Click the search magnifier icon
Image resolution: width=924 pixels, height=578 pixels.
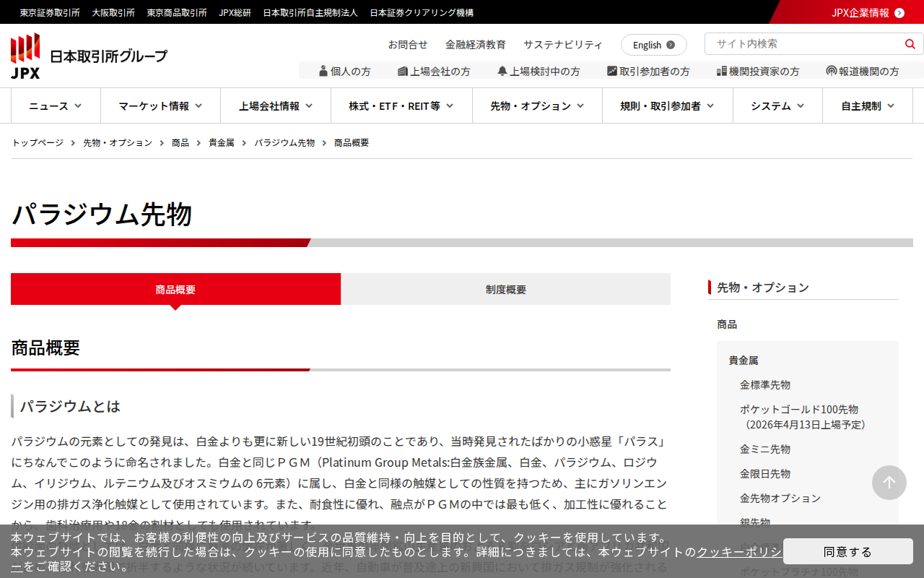pyautogui.click(x=910, y=44)
